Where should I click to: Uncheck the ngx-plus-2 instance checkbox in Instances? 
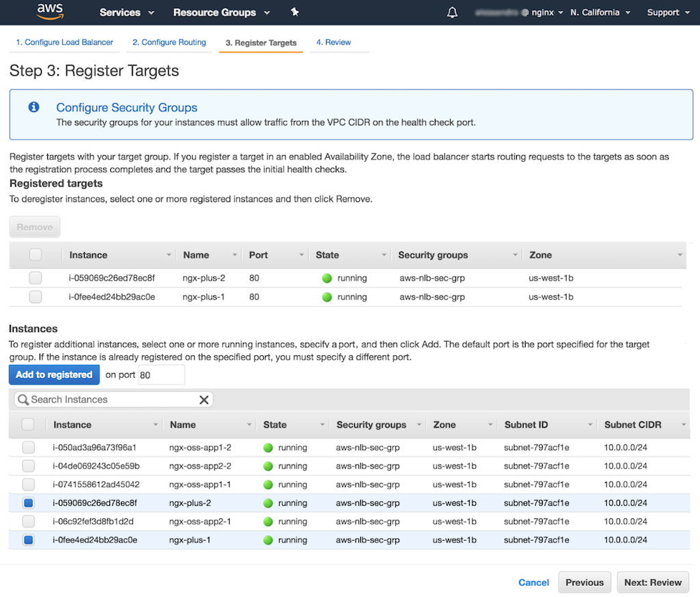(x=28, y=503)
